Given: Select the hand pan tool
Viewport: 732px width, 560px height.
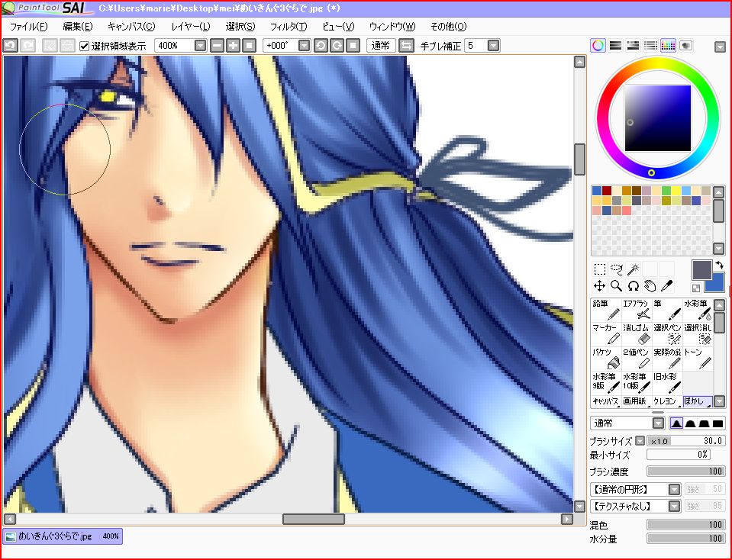Looking at the screenshot, I should [x=650, y=285].
